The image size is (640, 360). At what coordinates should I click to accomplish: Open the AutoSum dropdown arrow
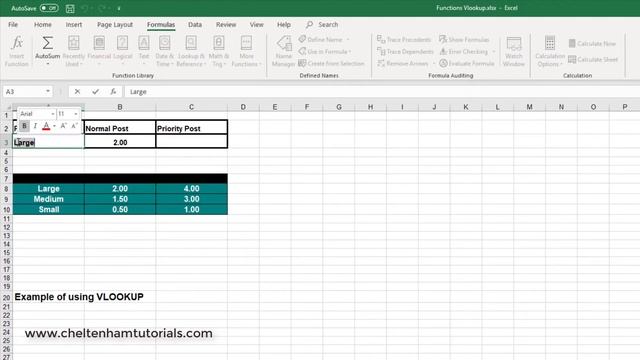47,64
